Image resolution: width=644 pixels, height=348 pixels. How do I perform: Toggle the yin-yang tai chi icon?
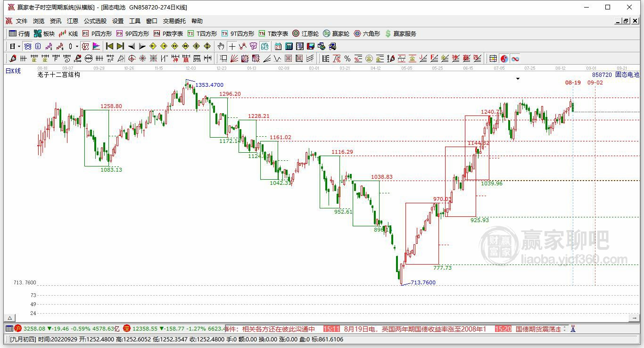504,58
